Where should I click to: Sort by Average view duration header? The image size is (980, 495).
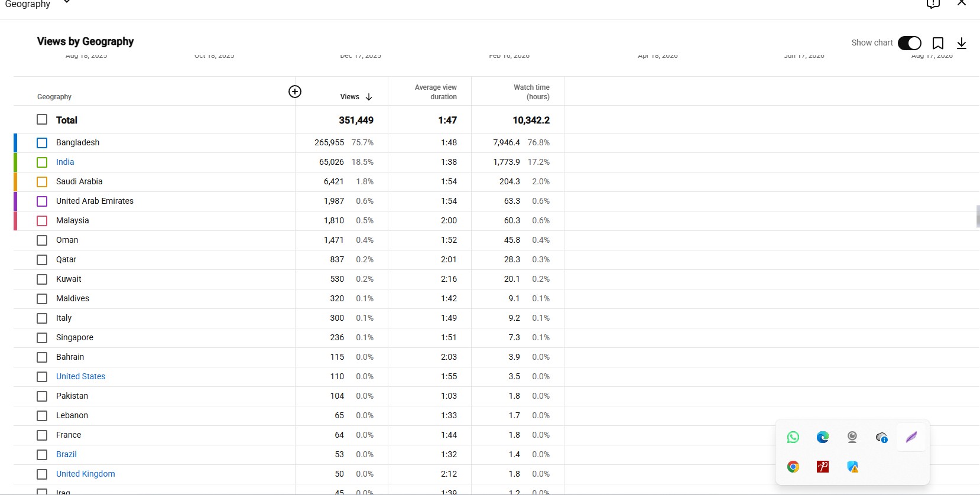tap(436, 92)
